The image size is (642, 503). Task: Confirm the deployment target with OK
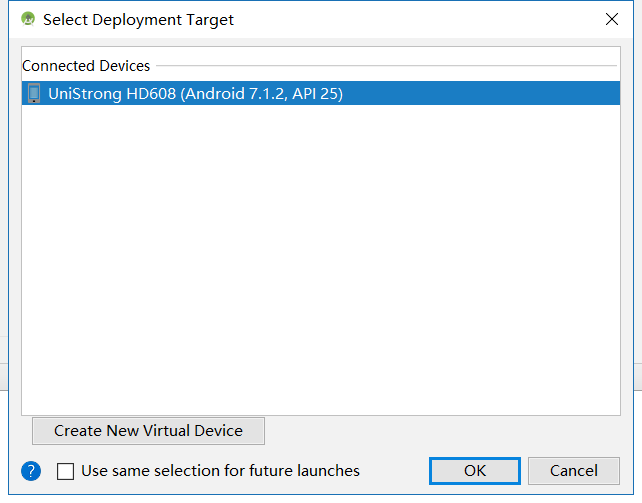475,471
